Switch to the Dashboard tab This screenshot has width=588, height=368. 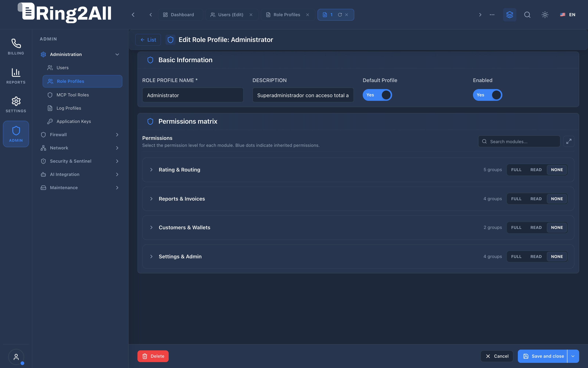coord(180,15)
